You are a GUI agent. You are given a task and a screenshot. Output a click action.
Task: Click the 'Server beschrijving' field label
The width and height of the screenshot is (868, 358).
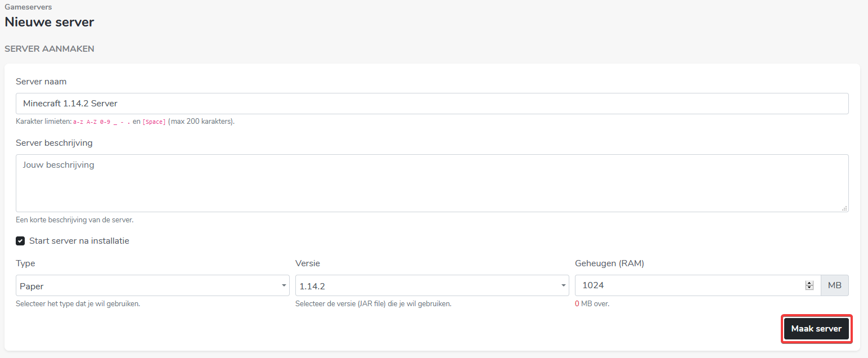54,143
